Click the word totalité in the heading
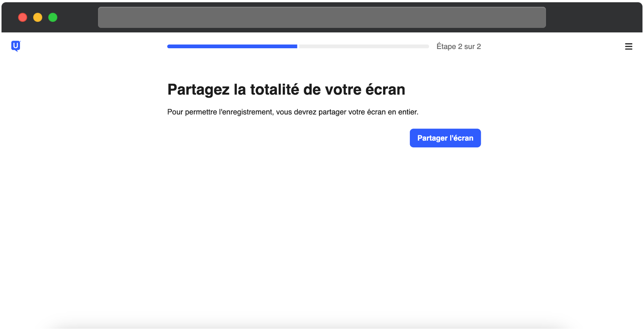Viewport: 644px width, 331px height. (275, 90)
